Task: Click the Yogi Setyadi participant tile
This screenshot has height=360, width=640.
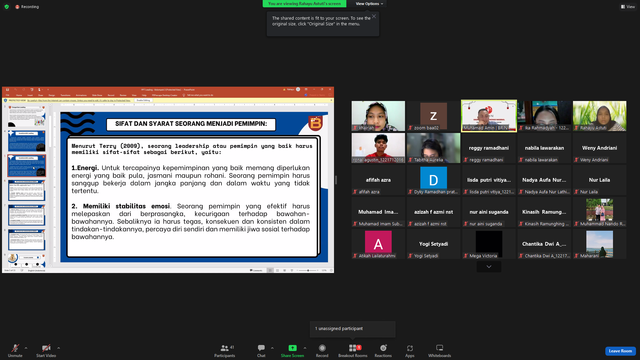Action: pos(433,244)
